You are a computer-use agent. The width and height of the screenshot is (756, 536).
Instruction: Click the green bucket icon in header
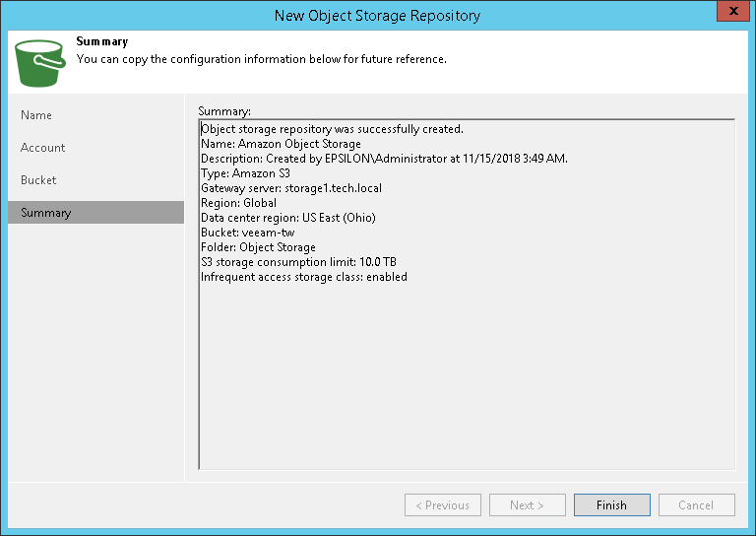click(39, 62)
